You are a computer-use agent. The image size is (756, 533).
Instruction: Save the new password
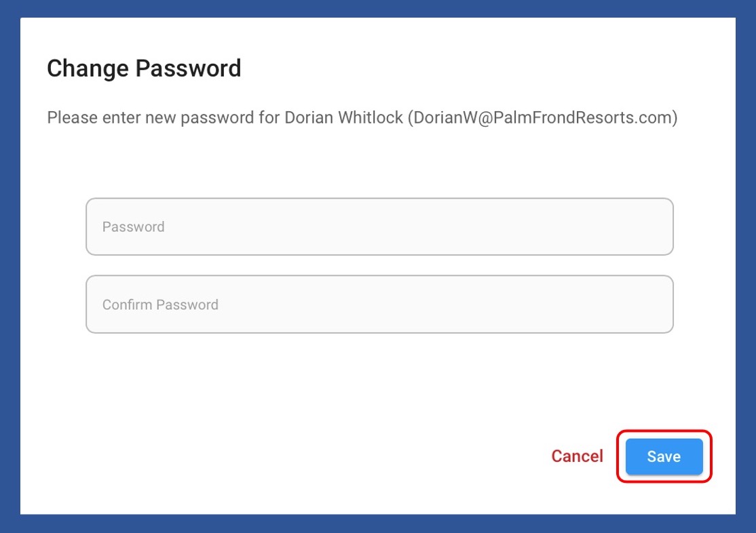click(664, 456)
